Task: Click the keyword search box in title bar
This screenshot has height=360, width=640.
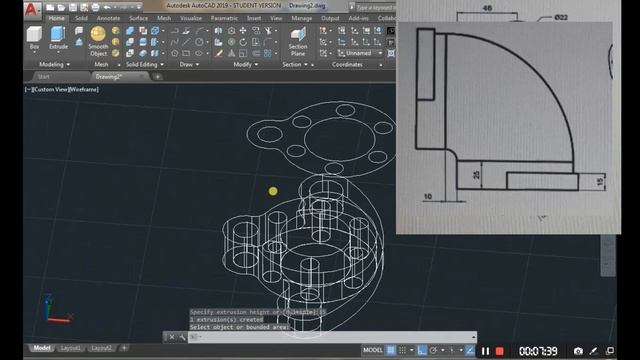Action: pos(375,7)
